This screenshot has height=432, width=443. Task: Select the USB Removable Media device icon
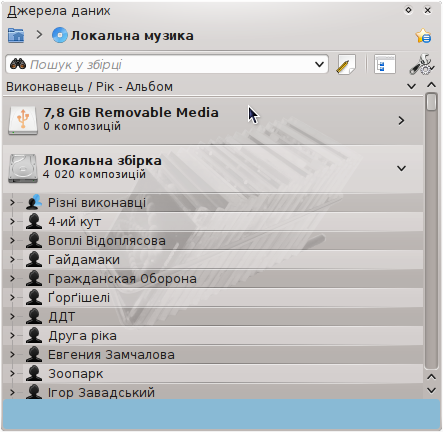point(23,120)
